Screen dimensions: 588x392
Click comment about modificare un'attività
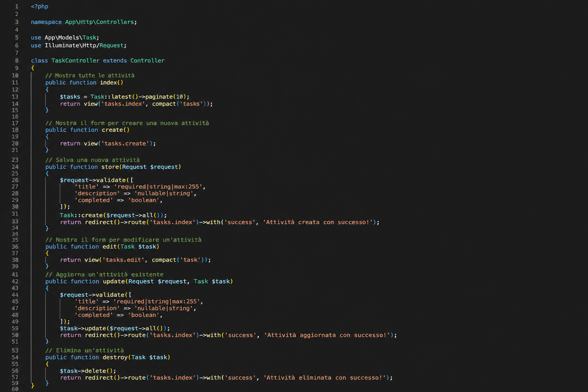point(123,240)
